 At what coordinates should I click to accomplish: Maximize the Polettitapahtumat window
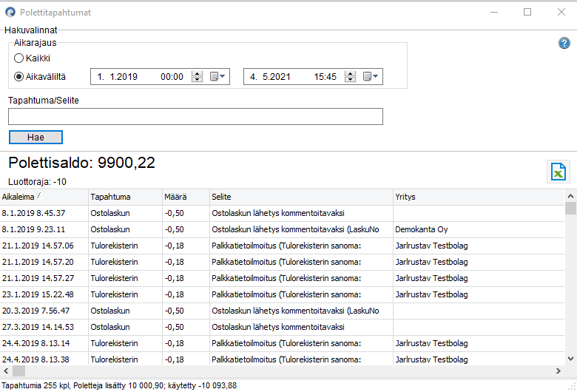click(527, 13)
